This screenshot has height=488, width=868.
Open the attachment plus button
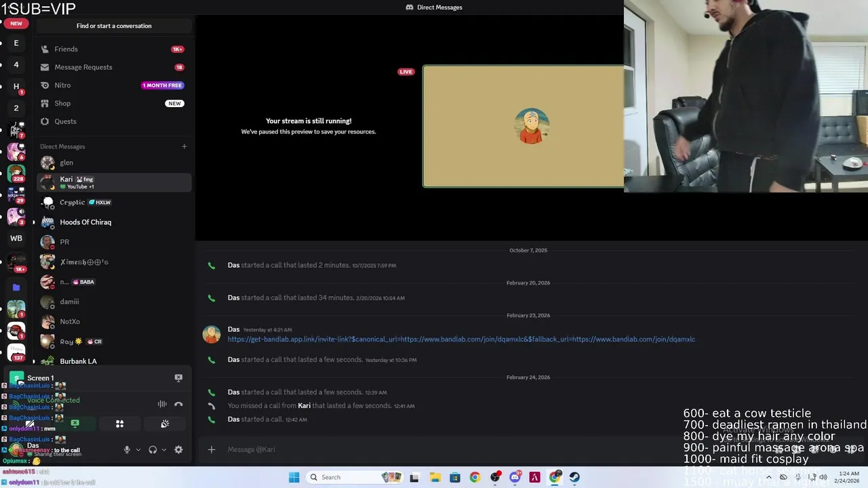(x=212, y=449)
